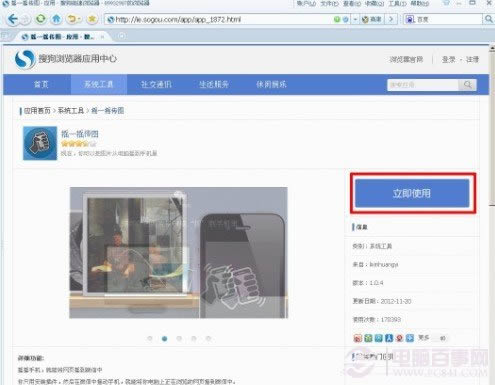Open the 收藏 menu
Image resolution: width=495 pixels, height=385 pixels.
pos(374,3)
